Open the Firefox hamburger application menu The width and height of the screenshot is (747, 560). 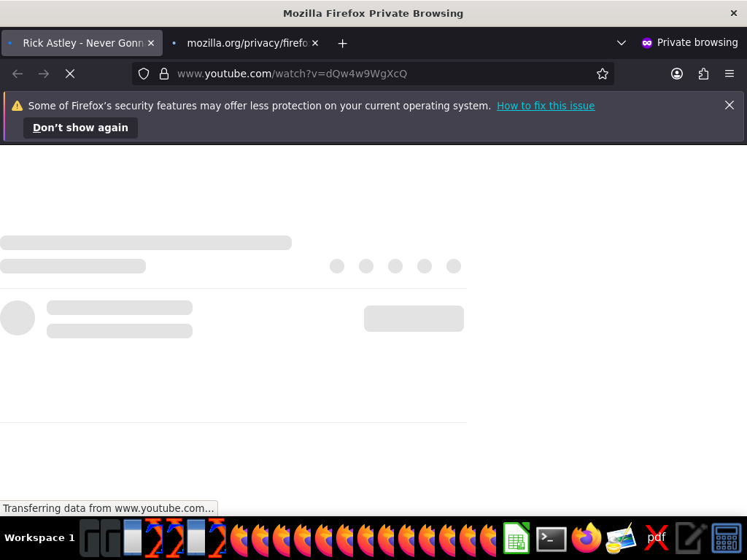tap(729, 74)
